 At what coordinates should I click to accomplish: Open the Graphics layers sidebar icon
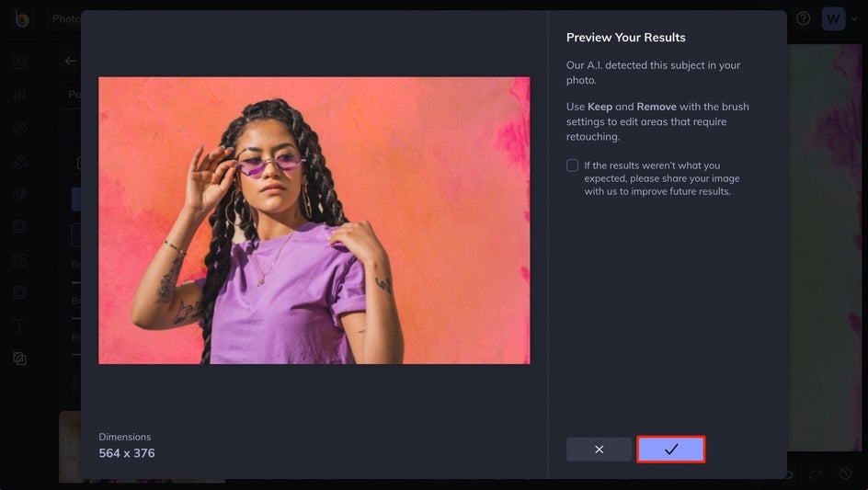click(x=20, y=359)
